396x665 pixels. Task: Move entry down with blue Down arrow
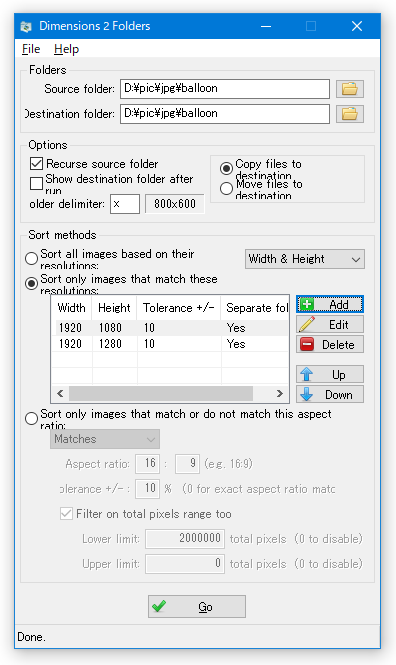click(307, 394)
